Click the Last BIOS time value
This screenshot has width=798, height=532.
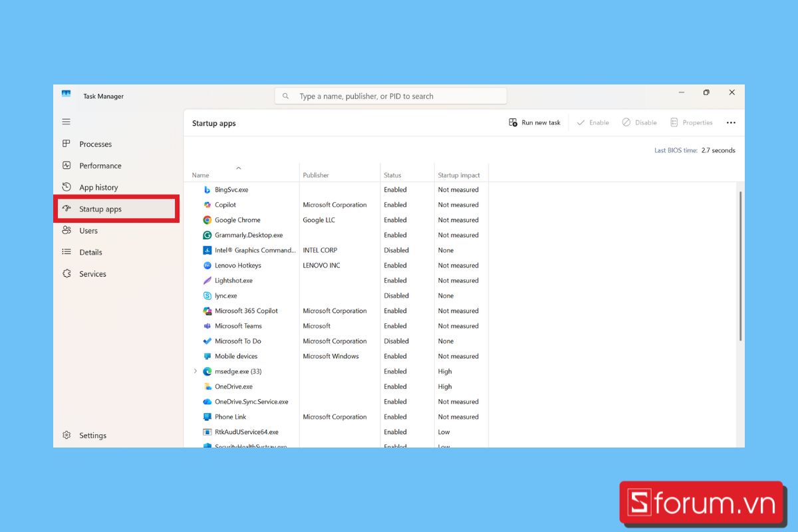tap(718, 150)
